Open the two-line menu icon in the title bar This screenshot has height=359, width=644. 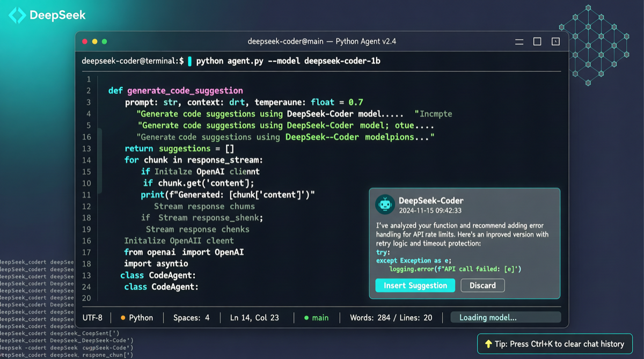(519, 42)
